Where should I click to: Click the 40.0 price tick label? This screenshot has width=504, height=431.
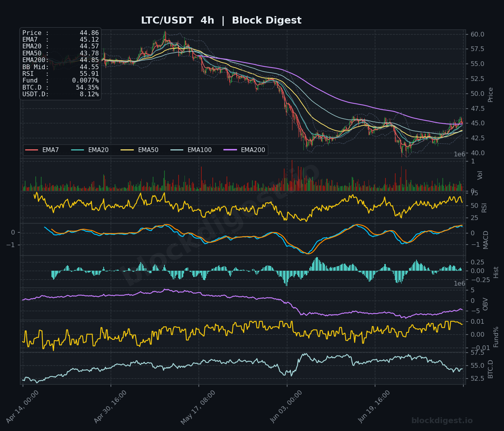(x=477, y=153)
